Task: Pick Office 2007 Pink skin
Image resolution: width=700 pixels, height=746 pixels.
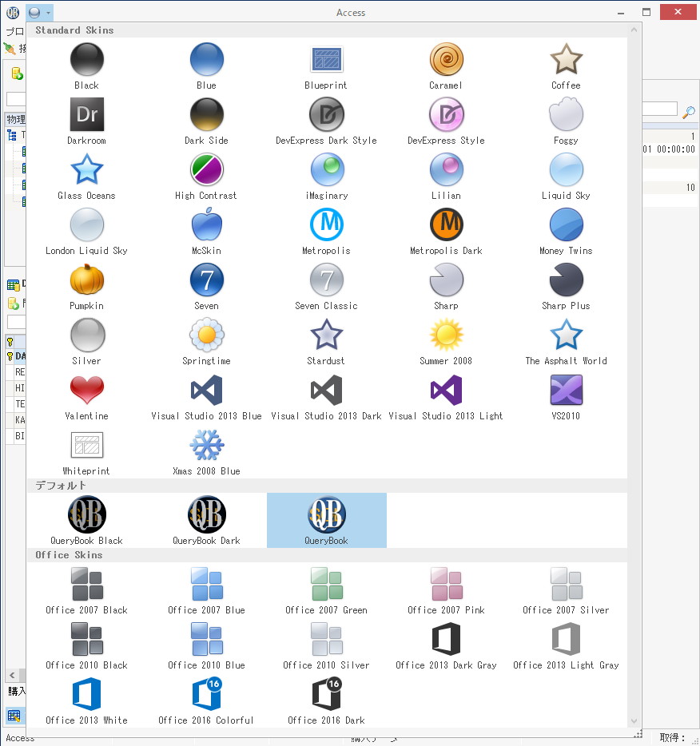Action: (x=447, y=590)
